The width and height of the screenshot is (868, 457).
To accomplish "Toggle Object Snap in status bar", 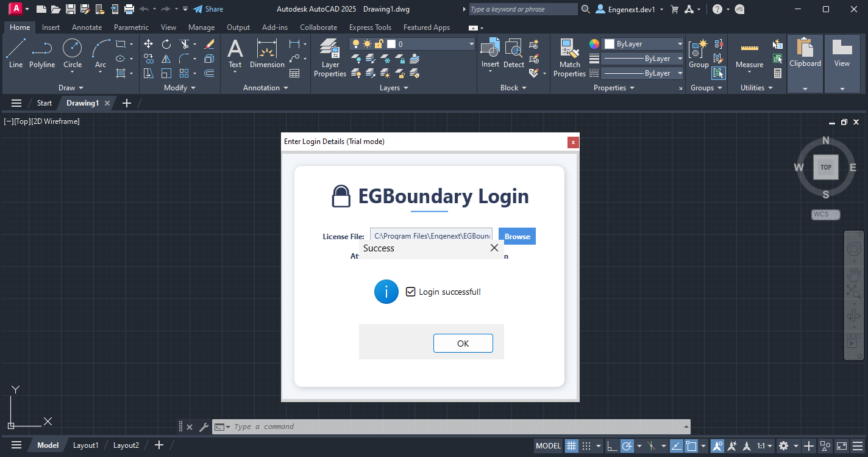I will [691, 446].
